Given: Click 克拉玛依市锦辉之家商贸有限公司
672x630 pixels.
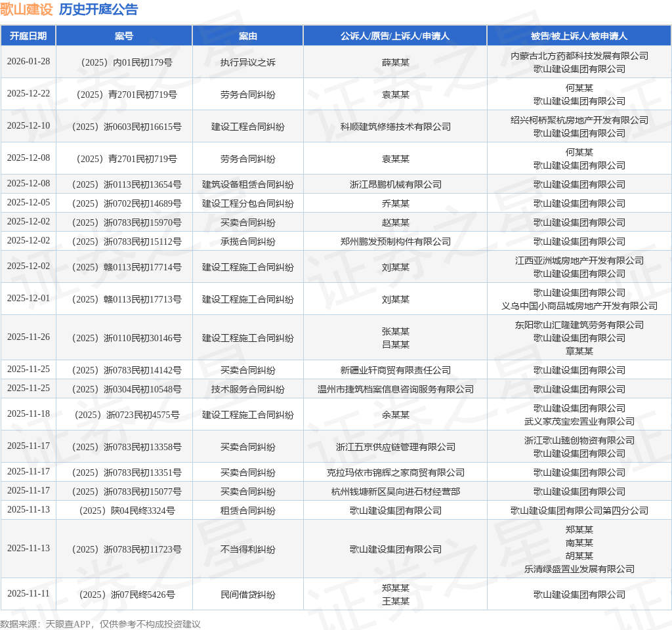Looking at the screenshot, I should coord(395,472).
